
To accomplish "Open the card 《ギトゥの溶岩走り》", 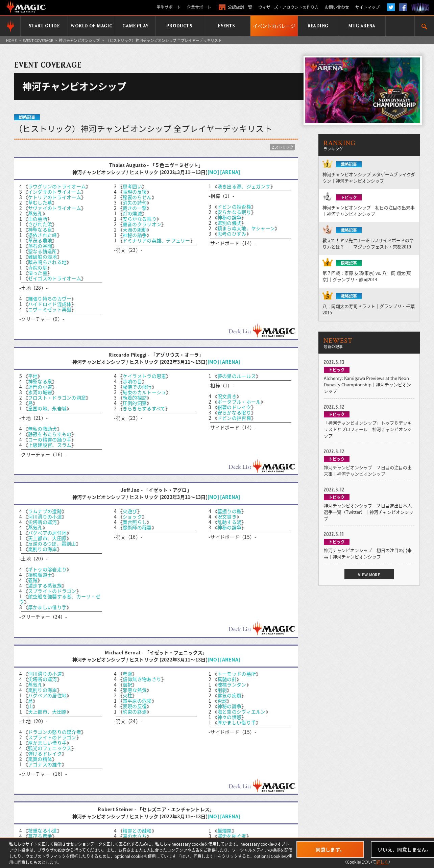I will click(47, 570).
